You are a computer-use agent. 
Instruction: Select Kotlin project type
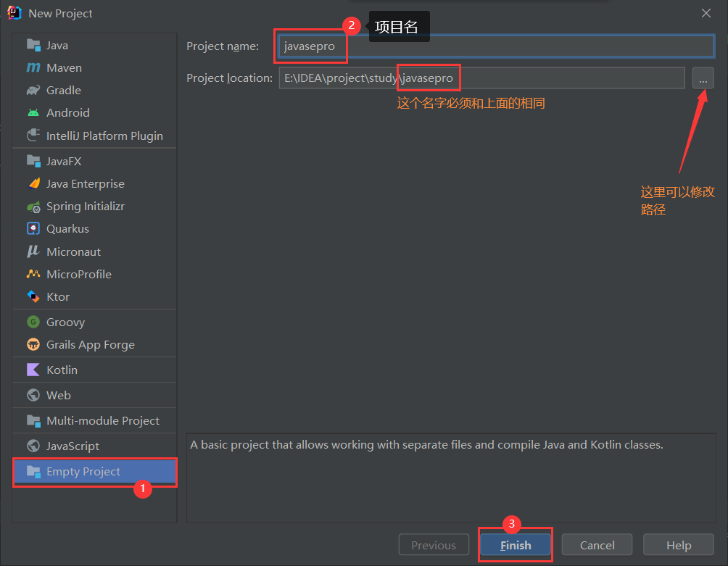[95, 370]
